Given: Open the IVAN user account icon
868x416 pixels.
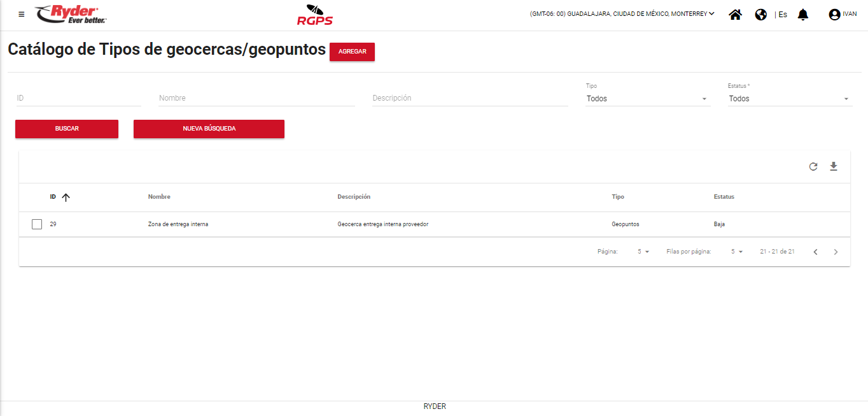Looking at the screenshot, I should 834,14.
